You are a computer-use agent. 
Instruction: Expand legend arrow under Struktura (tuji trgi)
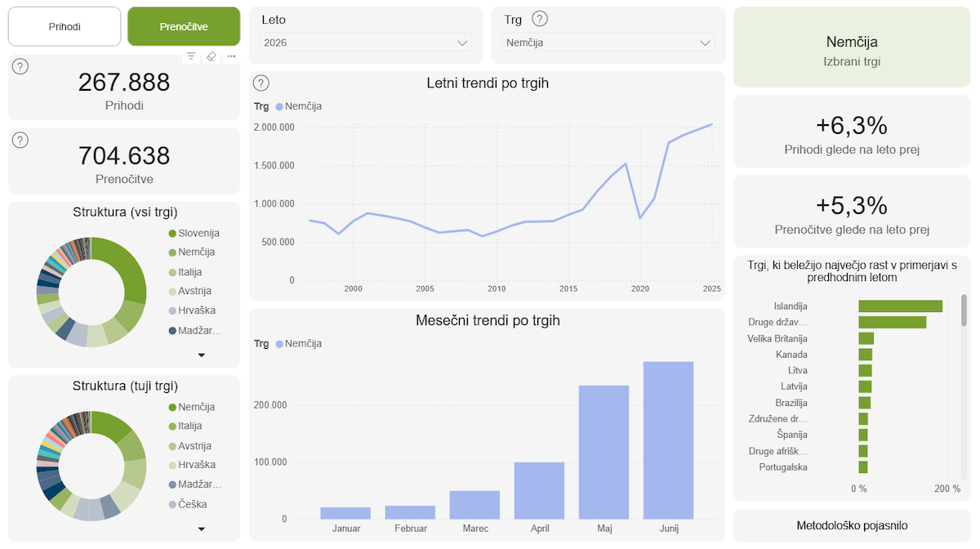[x=202, y=529]
